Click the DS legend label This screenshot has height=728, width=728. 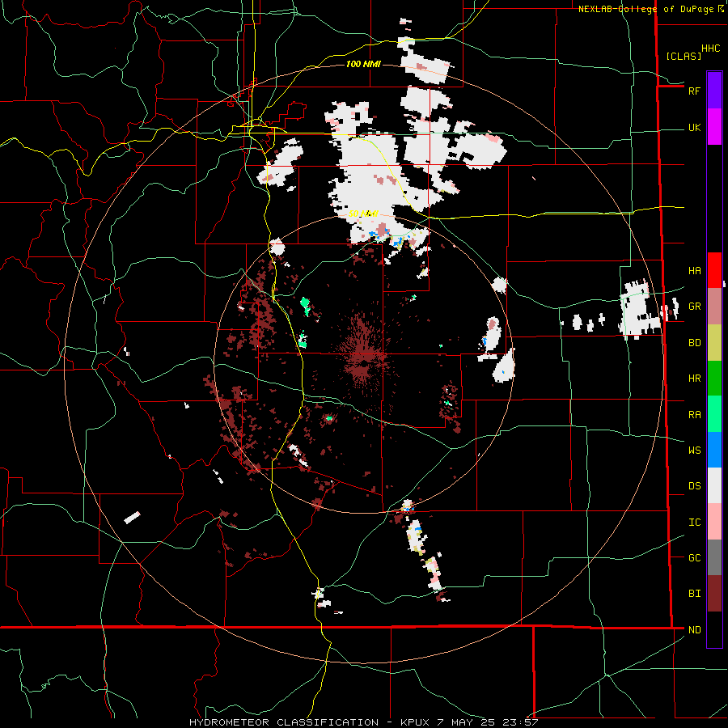tap(694, 486)
